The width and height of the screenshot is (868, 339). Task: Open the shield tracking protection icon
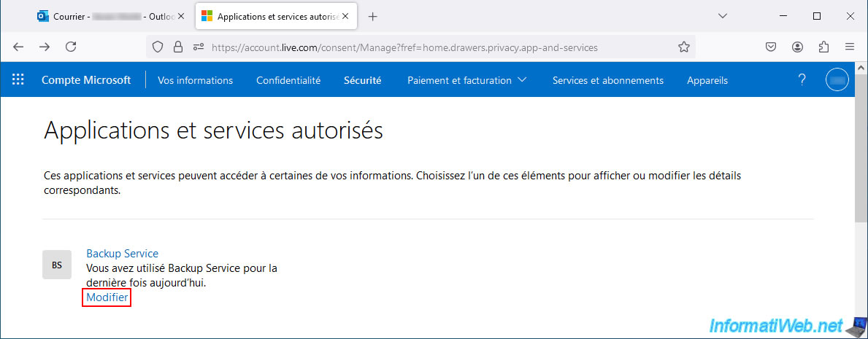click(158, 47)
